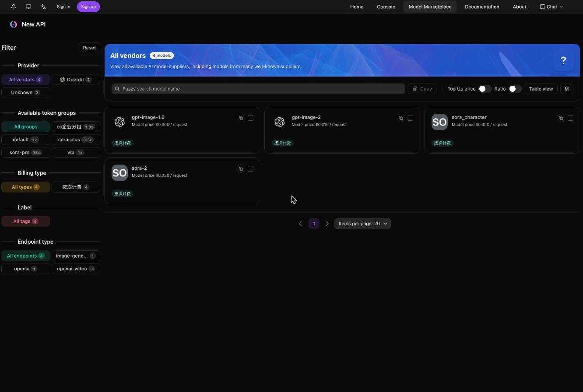The height and width of the screenshot is (392, 583).
Task: Focus the Fuzzy search model name field
Action: point(258,89)
